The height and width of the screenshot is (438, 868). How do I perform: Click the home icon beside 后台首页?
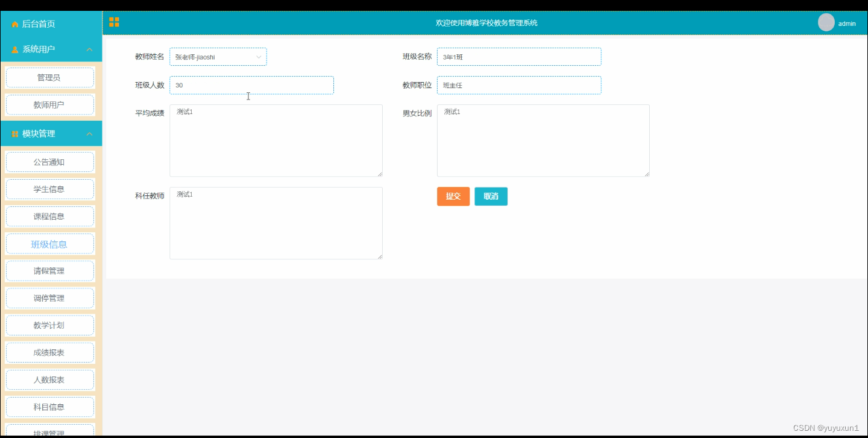15,24
